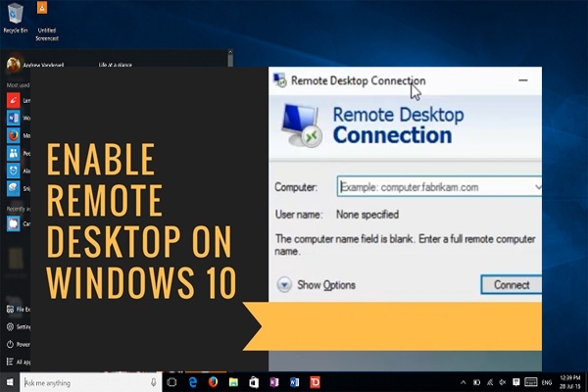Open the network tray icon
The image size is (588, 392).
pyautogui.click(x=490, y=382)
